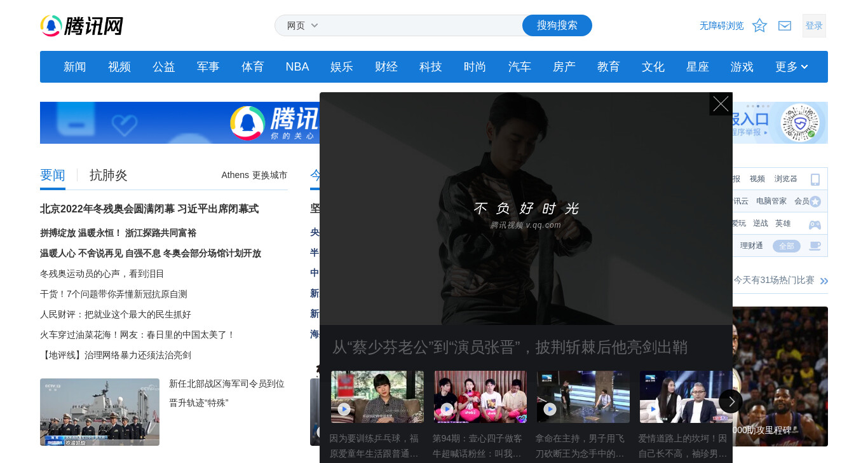Click the Tencent penguin logo
The height and width of the screenshot is (463, 868).
(x=81, y=25)
